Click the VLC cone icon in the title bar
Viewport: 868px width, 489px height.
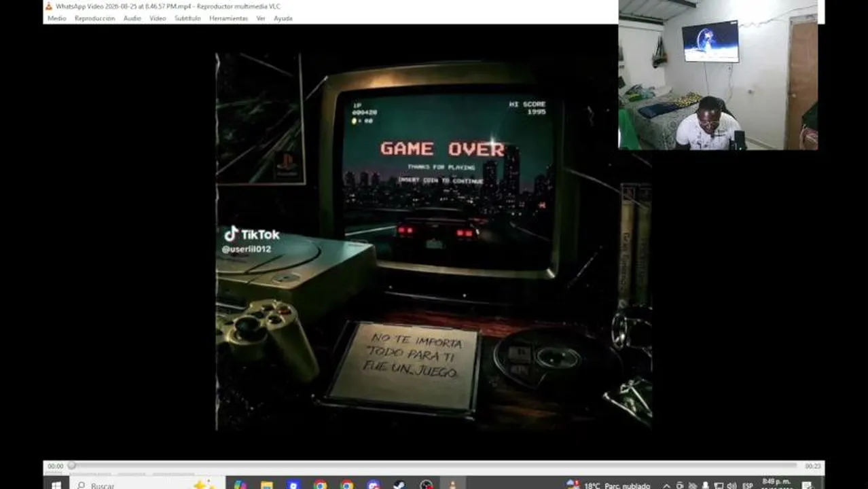pos(49,6)
